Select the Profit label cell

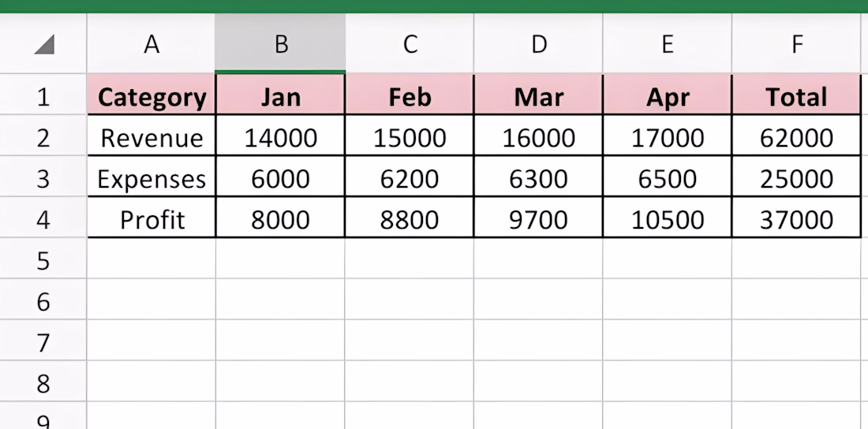point(152,220)
